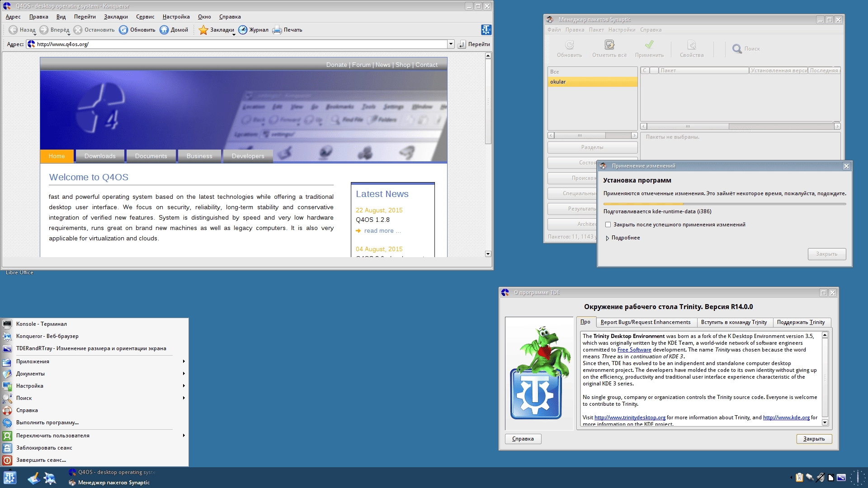Open the trinitydesktop.org link
This screenshot has height=488, width=868.
[630, 418]
